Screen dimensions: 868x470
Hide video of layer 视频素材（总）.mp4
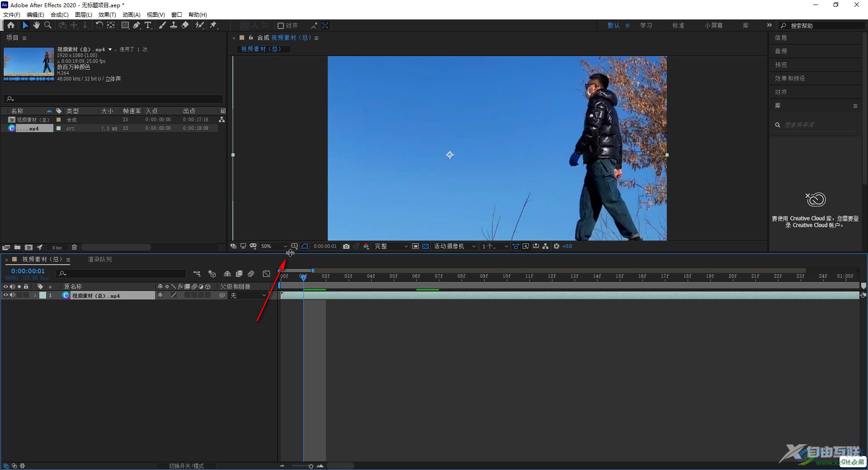point(5,295)
